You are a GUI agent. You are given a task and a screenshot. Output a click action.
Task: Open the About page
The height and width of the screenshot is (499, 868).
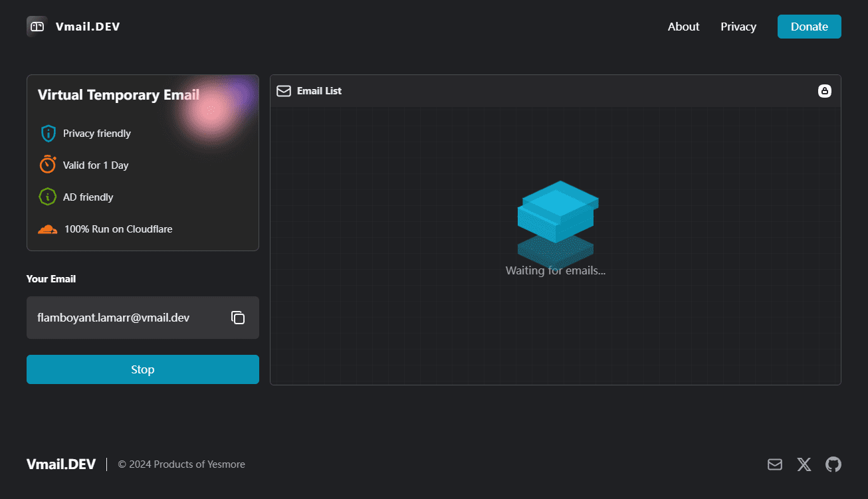click(x=683, y=27)
